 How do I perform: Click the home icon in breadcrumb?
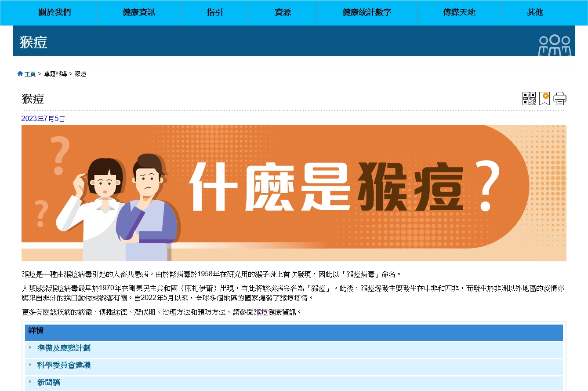click(x=20, y=73)
